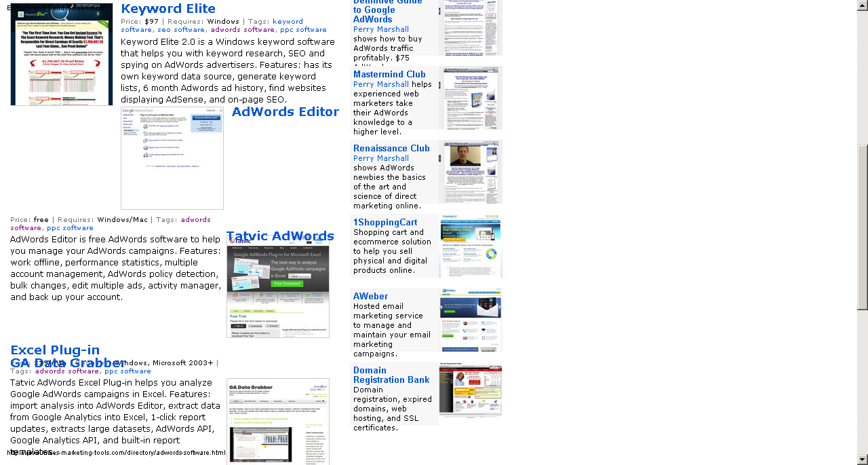The width and height of the screenshot is (868, 465).
Task: Click the 'Price: $97' text
Action: point(140,22)
